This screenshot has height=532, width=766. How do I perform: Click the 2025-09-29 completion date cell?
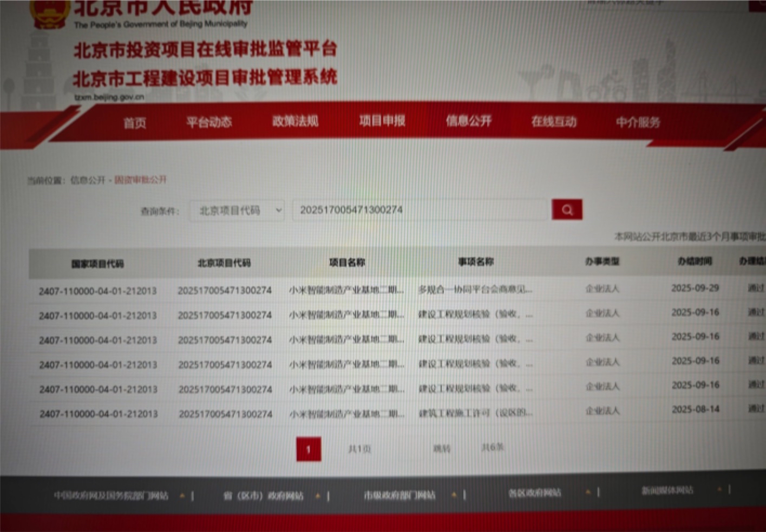[x=695, y=288]
